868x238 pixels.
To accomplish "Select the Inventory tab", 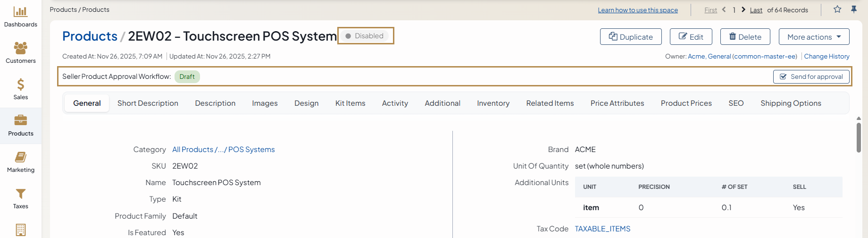I will click(x=493, y=103).
